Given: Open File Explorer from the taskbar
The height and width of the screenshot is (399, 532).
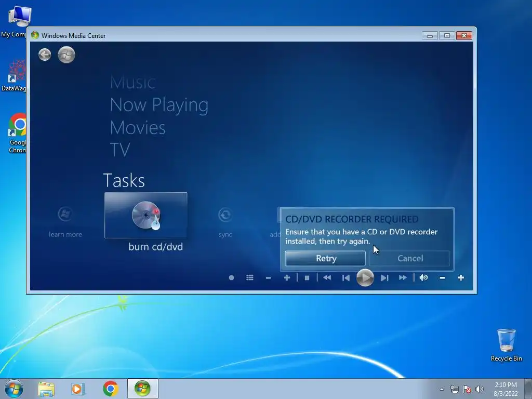Looking at the screenshot, I should pos(46,389).
